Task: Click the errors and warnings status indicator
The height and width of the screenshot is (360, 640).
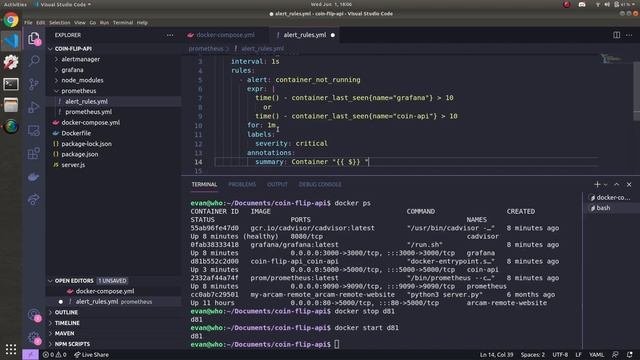Action: [55, 355]
